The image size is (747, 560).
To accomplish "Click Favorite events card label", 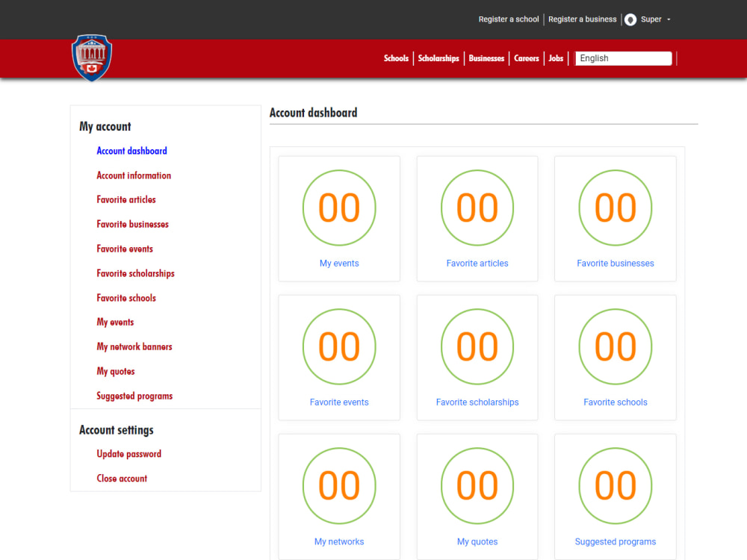I will (339, 402).
